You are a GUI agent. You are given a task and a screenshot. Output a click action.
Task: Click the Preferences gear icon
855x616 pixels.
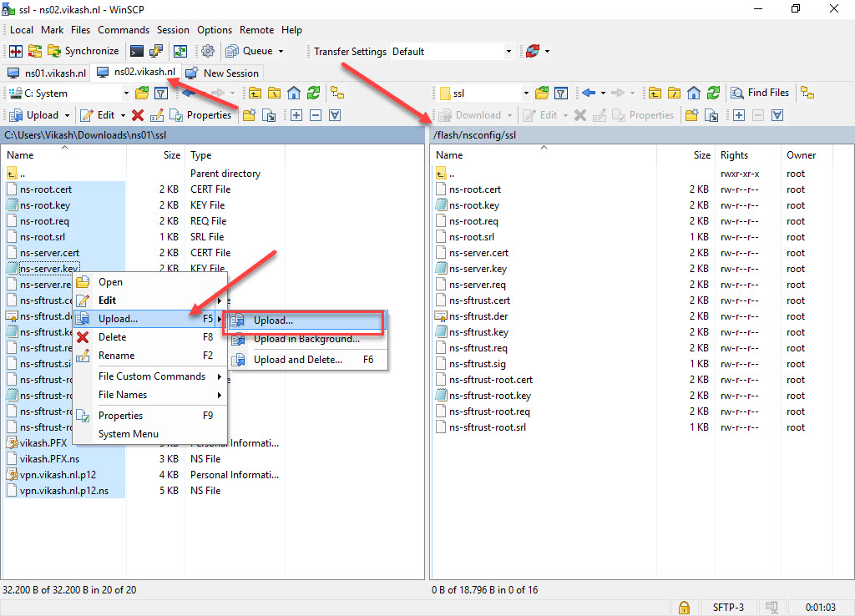(x=208, y=51)
